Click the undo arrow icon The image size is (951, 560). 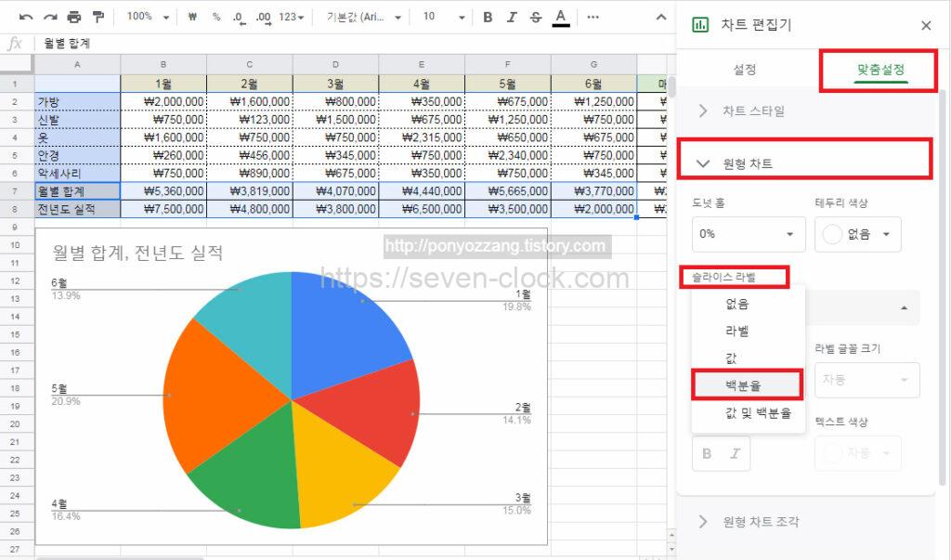26,17
